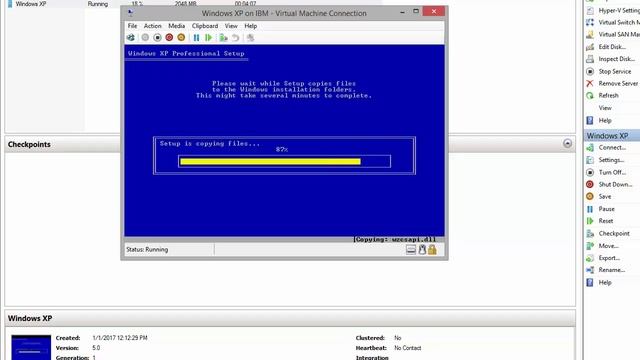This screenshot has height=360, width=640.
Task: Click Settings... in Windows XP actions
Action: [611, 160]
